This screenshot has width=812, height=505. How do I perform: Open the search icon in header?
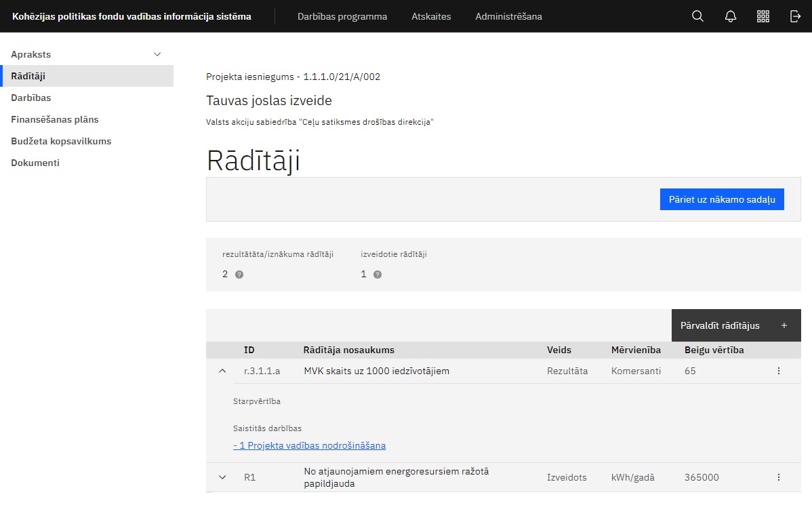pos(697,16)
